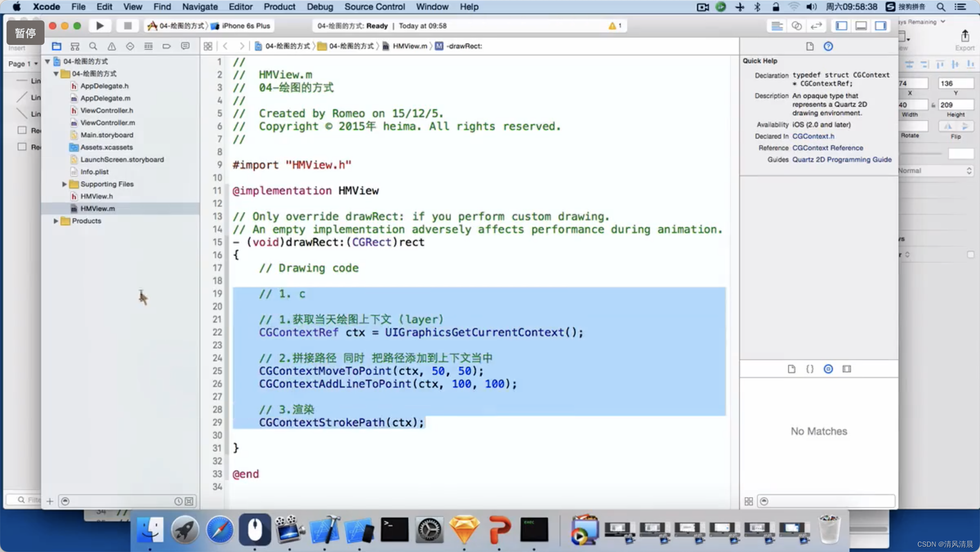980x552 pixels.
Task: Open the -drawRect: method jump bar
Action: point(459,46)
